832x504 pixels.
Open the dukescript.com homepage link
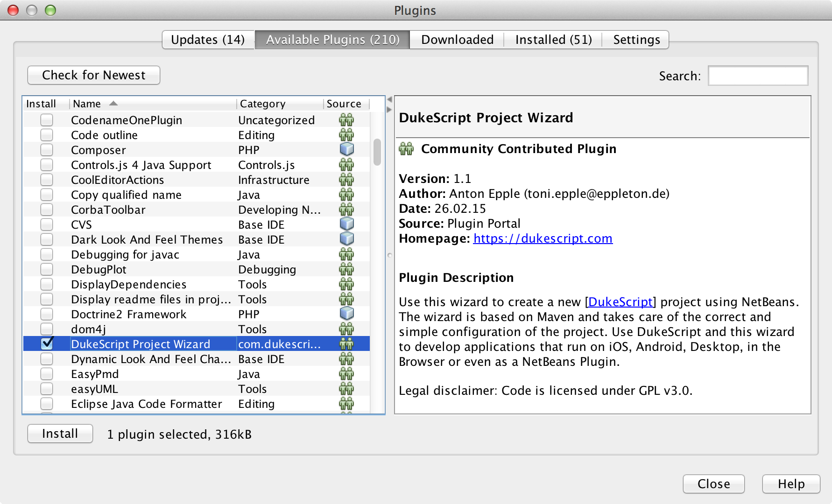pyautogui.click(x=543, y=238)
